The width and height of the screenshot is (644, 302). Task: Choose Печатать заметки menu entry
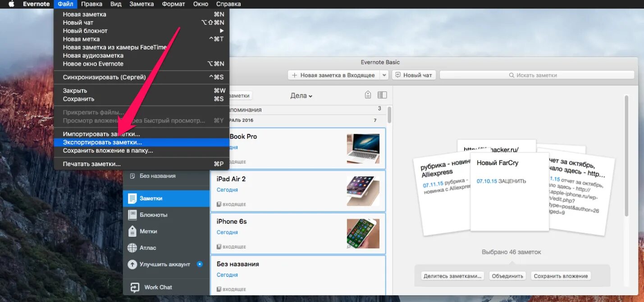142,164
